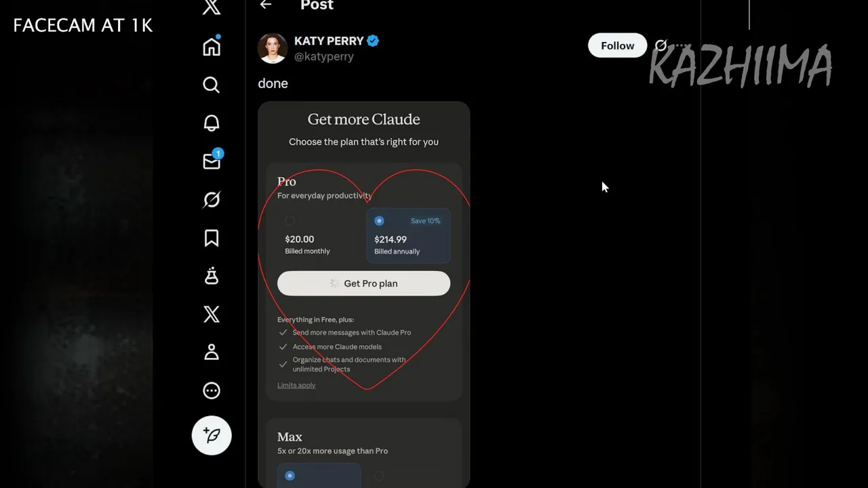Open Premium X icon in sidebar
The image size is (868, 488).
(212, 314)
